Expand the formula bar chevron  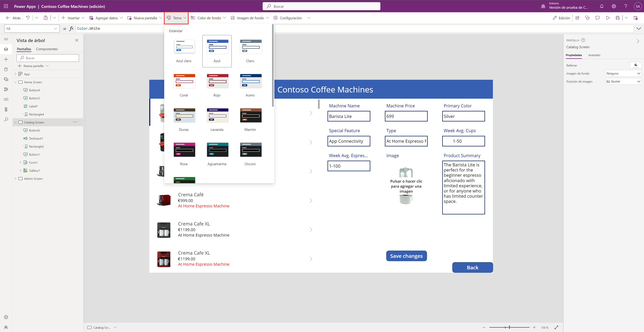639,28
